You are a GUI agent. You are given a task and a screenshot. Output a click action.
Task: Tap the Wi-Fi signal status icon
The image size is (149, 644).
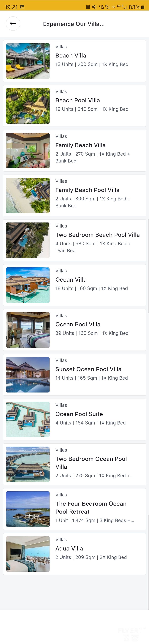[x=101, y=7]
